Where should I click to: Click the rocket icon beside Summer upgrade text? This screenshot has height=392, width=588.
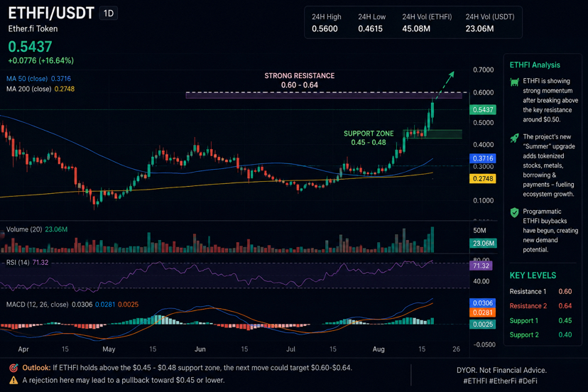coord(514,138)
